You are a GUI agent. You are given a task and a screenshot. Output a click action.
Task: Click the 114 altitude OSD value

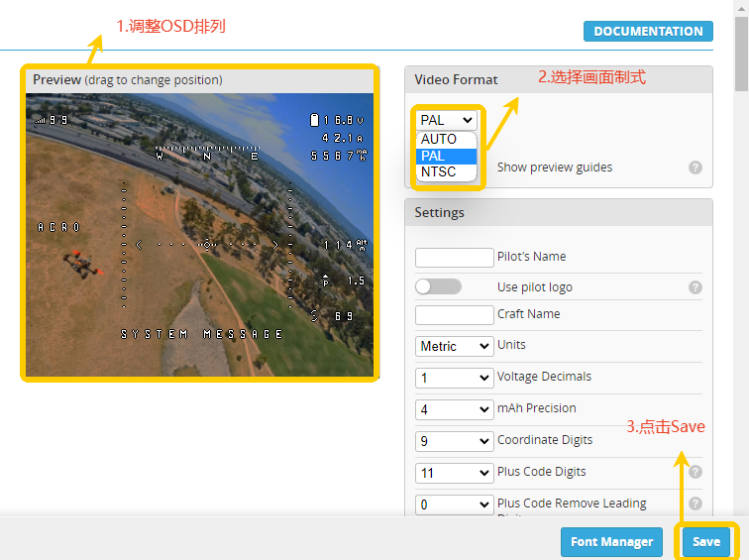pos(345,245)
